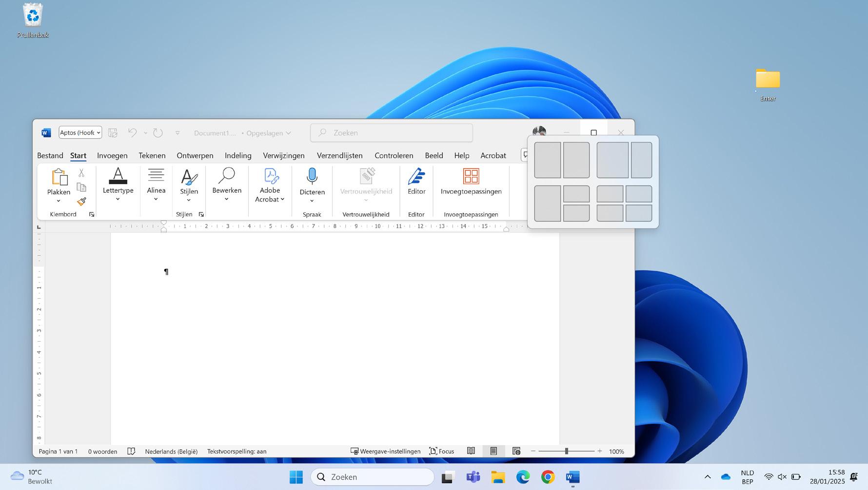Show hidden tray icons chevron
The image size is (868, 490).
pos(708,477)
